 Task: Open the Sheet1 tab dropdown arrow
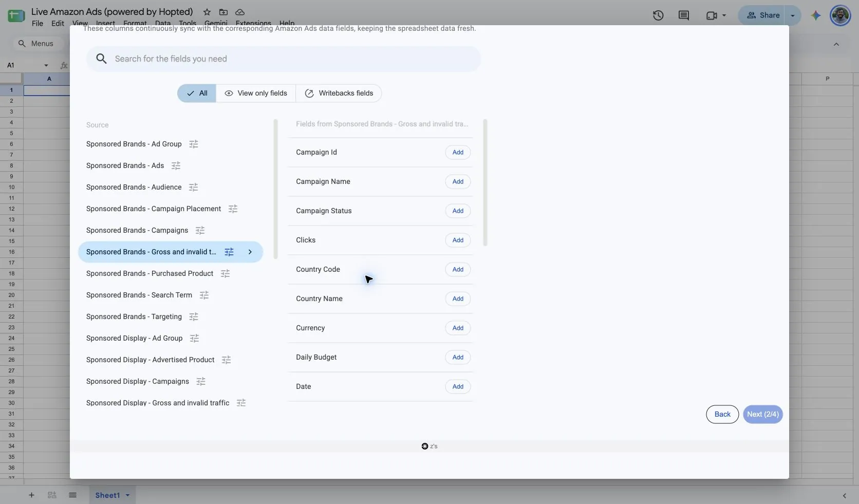pyautogui.click(x=127, y=495)
